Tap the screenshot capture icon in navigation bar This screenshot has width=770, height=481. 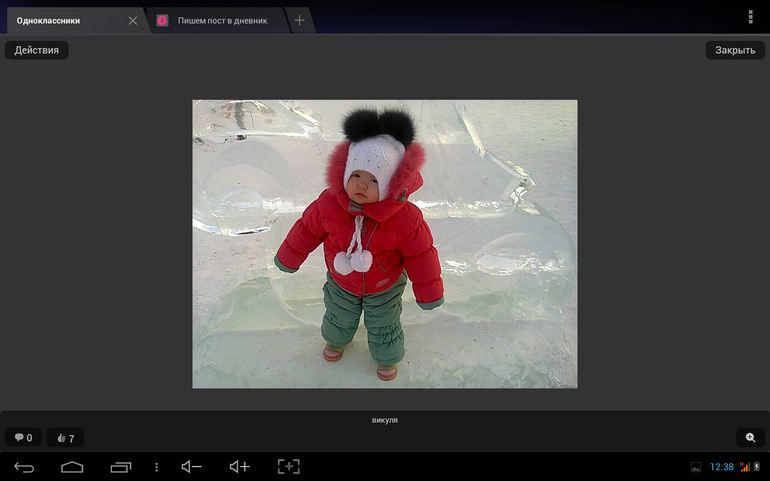pyautogui.click(x=288, y=467)
